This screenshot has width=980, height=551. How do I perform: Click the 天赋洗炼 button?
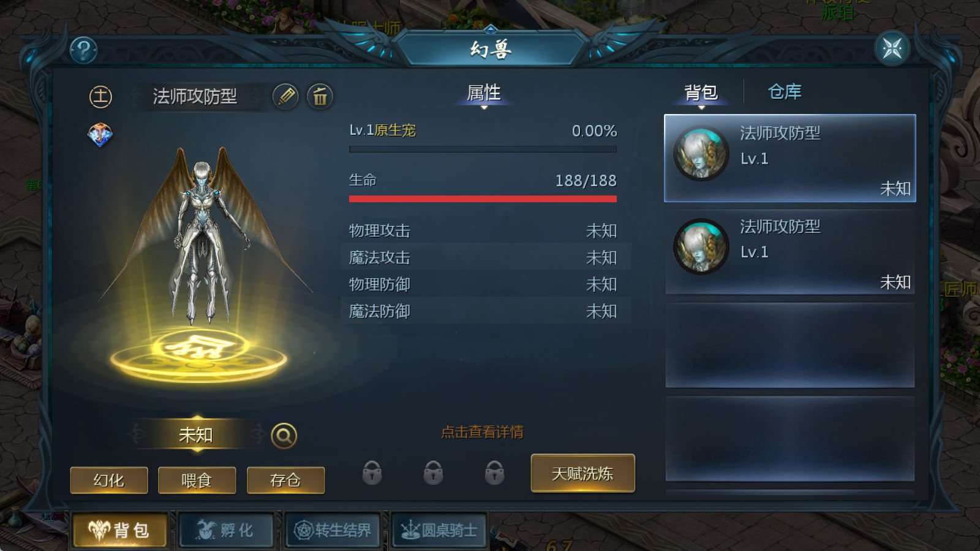(582, 473)
